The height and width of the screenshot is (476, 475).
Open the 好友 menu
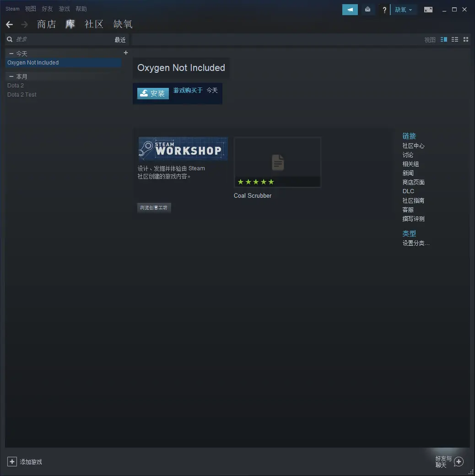tap(47, 9)
